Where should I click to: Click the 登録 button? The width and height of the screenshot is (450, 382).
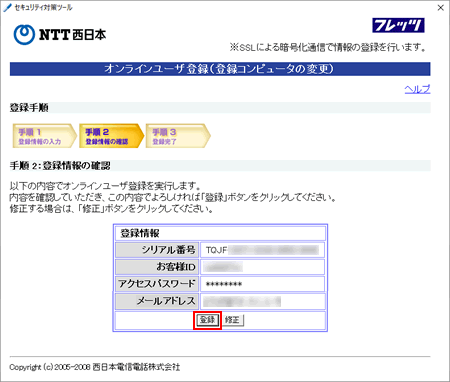[x=207, y=320]
